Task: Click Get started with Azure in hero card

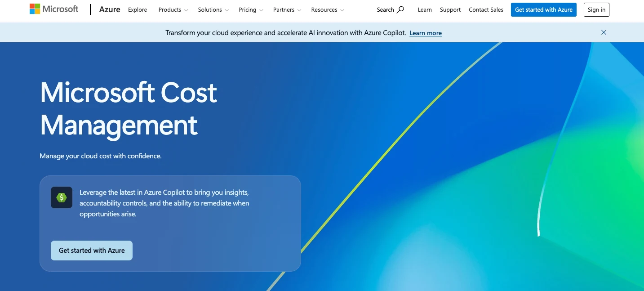Action: (92, 251)
